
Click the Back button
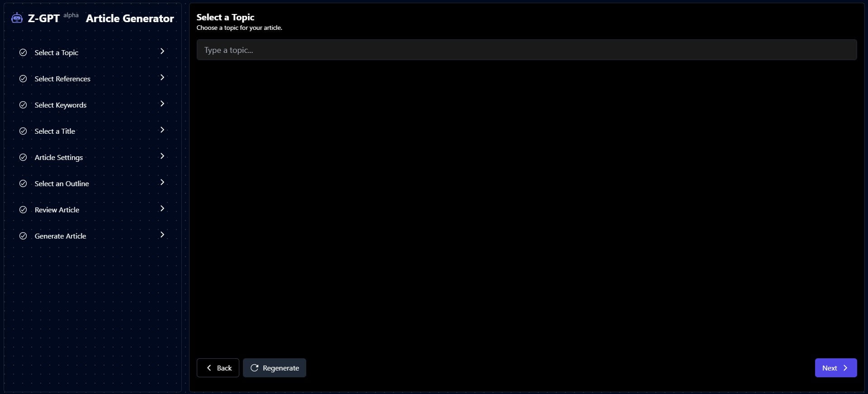[218, 368]
